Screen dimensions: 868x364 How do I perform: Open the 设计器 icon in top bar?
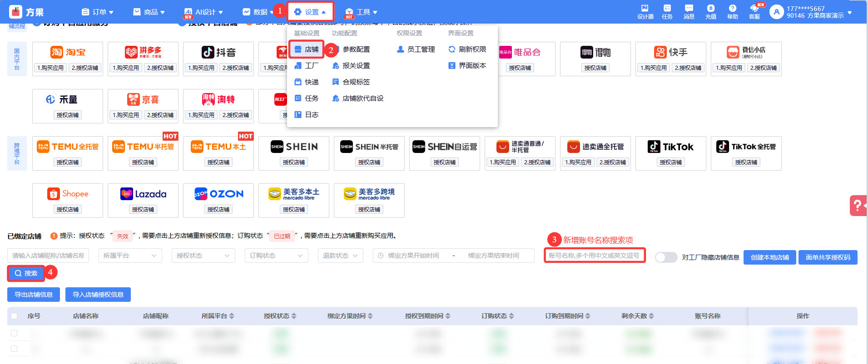coord(645,12)
